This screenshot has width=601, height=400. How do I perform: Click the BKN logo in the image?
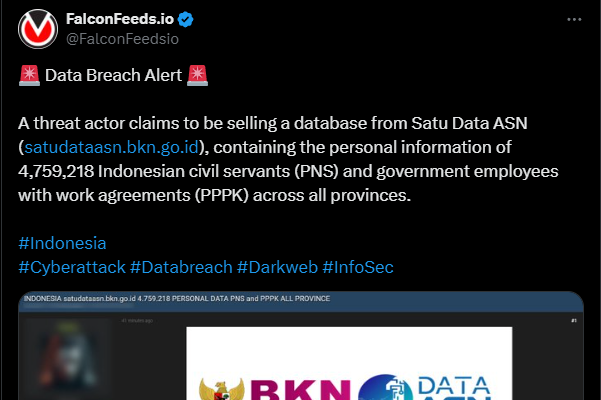[299, 388]
